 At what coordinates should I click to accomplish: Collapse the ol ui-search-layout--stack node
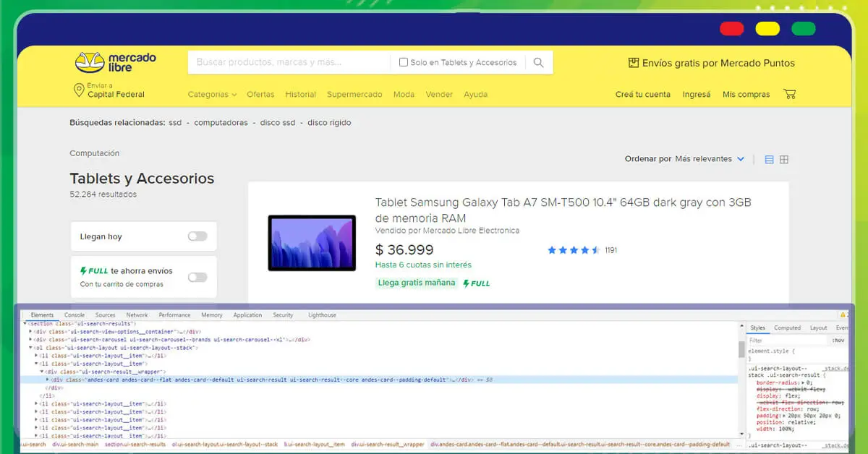(x=31, y=348)
